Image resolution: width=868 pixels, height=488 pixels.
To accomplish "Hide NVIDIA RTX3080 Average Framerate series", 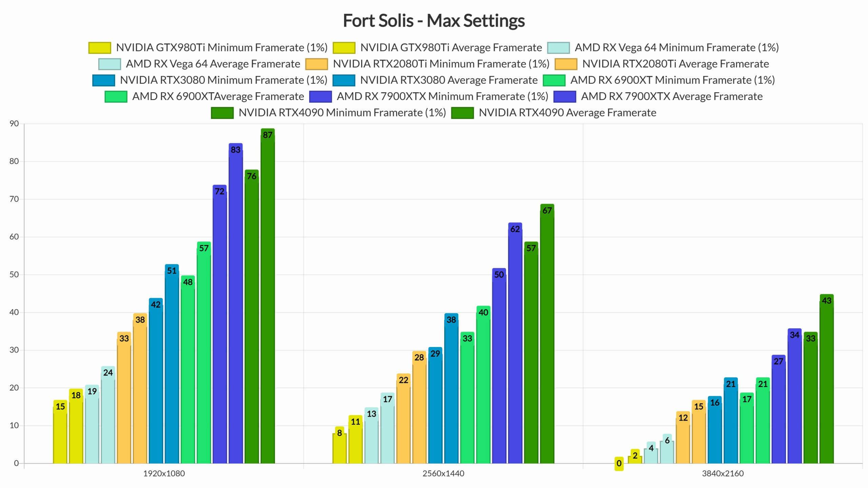I will pos(449,80).
